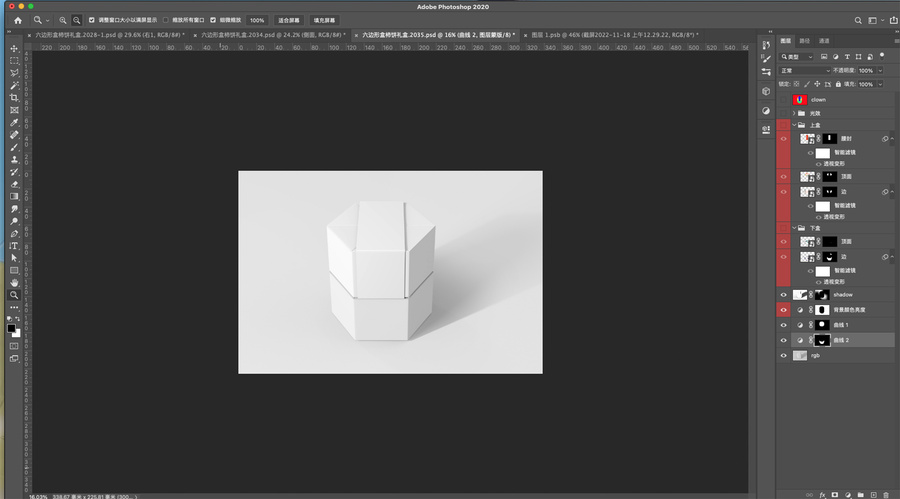Switch to the 通道 panel tab

pyautogui.click(x=824, y=41)
